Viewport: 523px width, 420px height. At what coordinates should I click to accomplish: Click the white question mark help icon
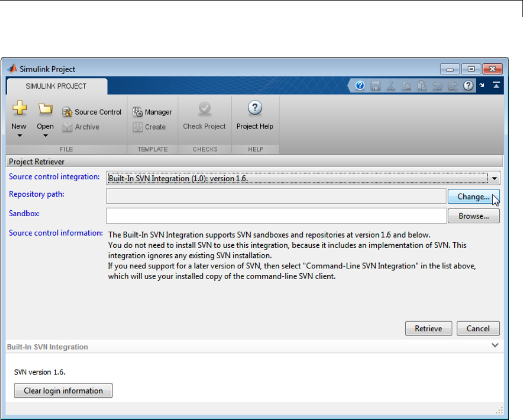click(x=468, y=86)
